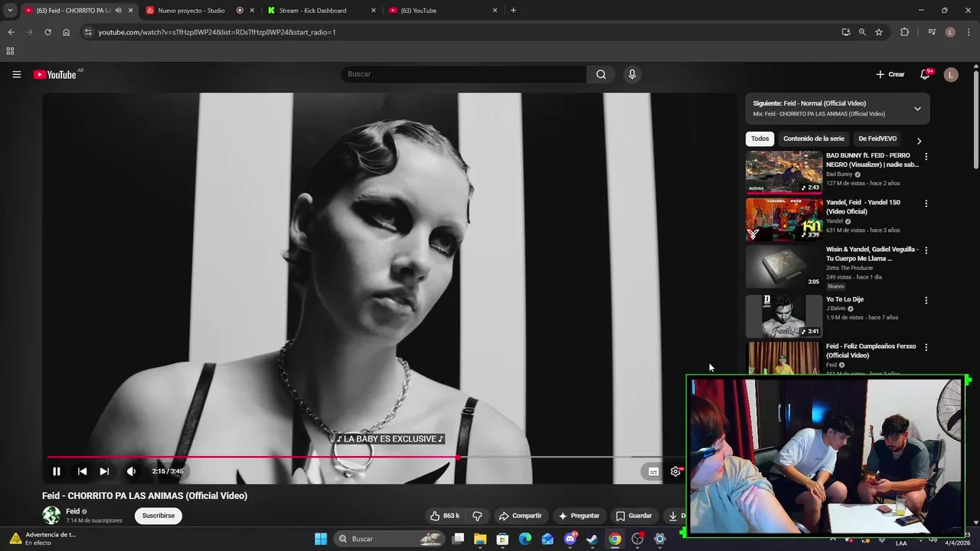Viewport: 980px width, 551px height.
Task: Open YouTube notifications bell
Action: tap(925, 74)
